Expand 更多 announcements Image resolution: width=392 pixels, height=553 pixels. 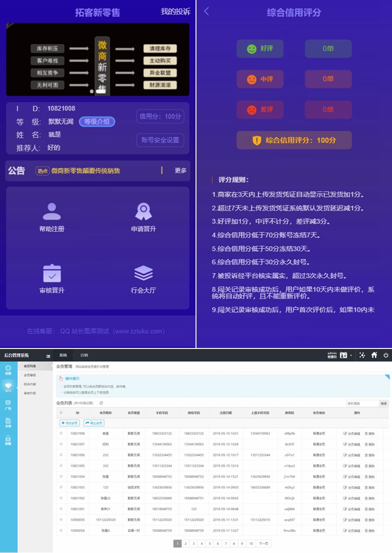[x=180, y=170]
